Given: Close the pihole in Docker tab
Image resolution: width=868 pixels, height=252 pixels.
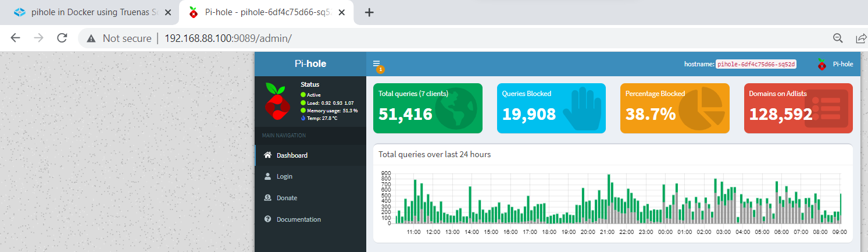Looking at the screenshot, I should [x=168, y=13].
